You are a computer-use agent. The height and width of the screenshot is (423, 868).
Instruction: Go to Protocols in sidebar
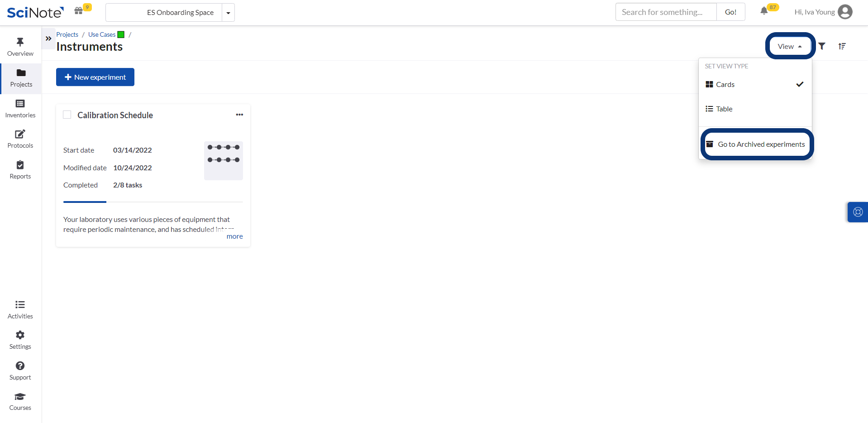[x=20, y=139]
